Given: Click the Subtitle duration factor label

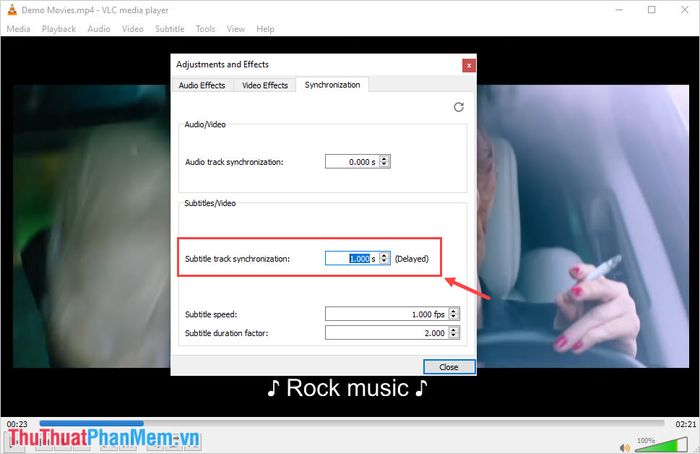Looking at the screenshot, I should [x=227, y=333].
